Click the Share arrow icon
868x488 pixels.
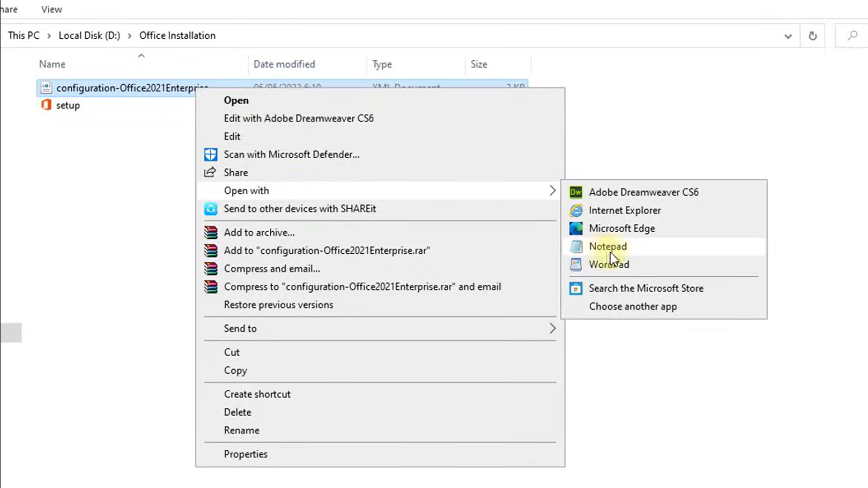tap(210, 172)
